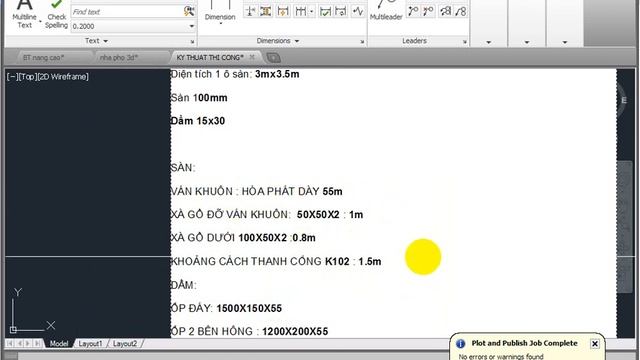Click the 'VÁN KHUÔN : HÒA PHÁT DÀY 55m' line
640x360 pixels.
[x=256, y=191]
